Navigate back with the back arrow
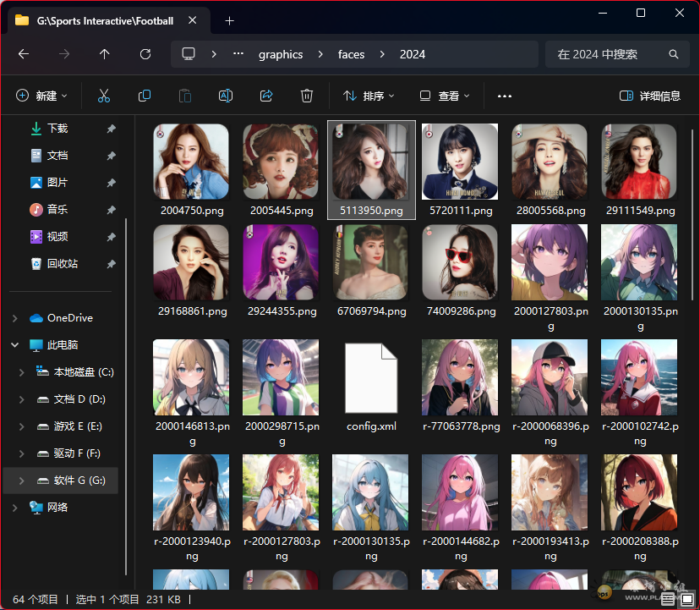Screen dimensions: 700x610 click(23, 54)
